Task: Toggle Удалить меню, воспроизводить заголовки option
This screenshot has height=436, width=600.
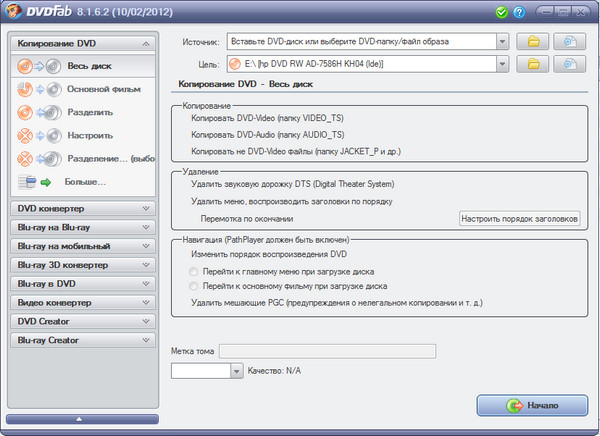Action: (x=292, y=201)
